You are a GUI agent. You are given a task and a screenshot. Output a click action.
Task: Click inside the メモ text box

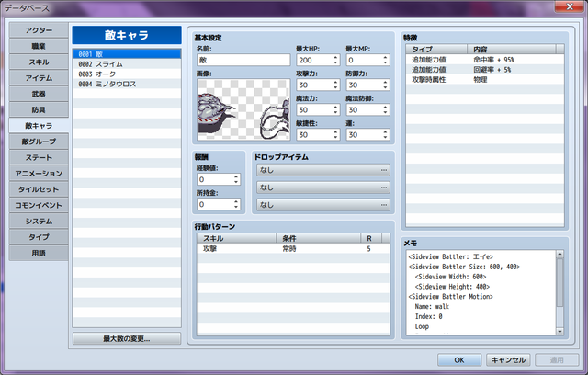click(481, 292)
